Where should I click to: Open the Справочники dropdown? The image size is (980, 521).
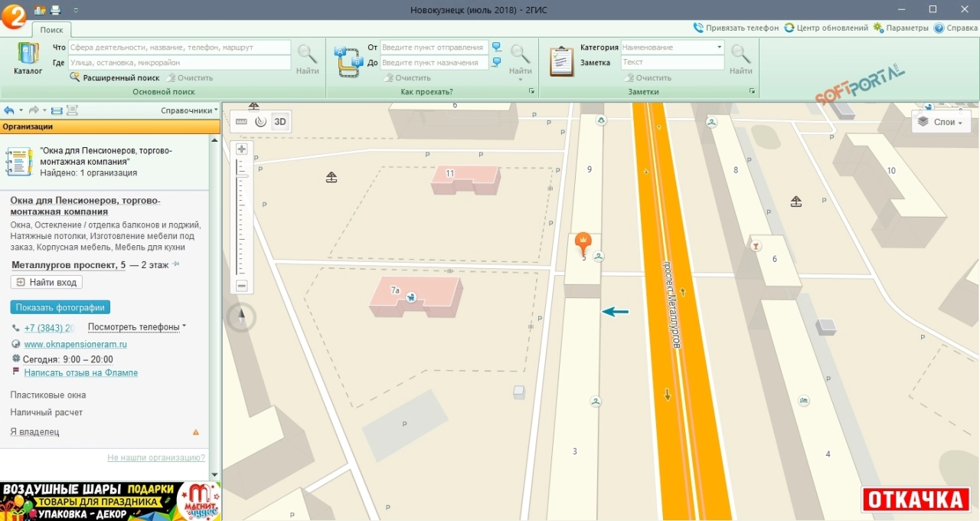click(x=189, y=110)
